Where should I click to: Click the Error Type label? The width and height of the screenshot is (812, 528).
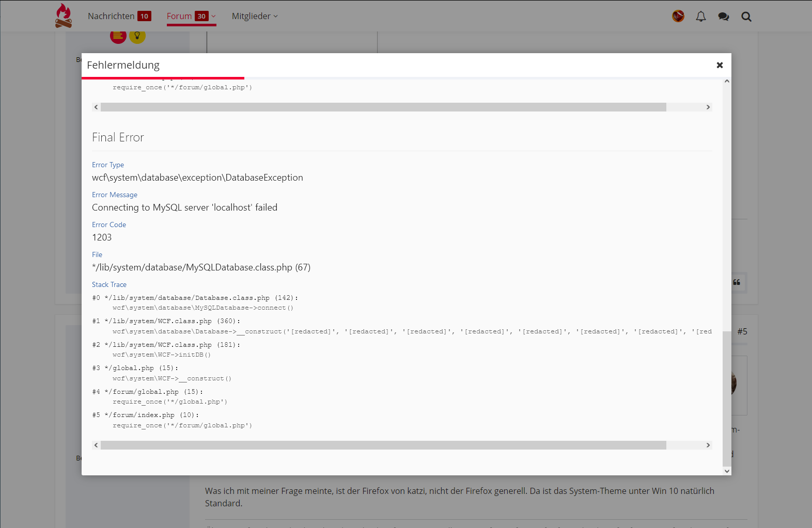coord(108,165)
